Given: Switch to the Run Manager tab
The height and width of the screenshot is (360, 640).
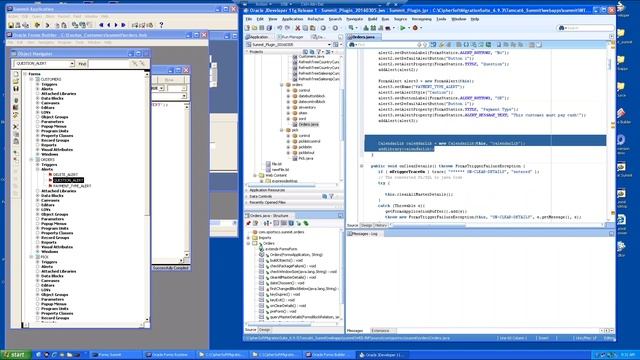Looking at the screenshot, I should 292,37.
